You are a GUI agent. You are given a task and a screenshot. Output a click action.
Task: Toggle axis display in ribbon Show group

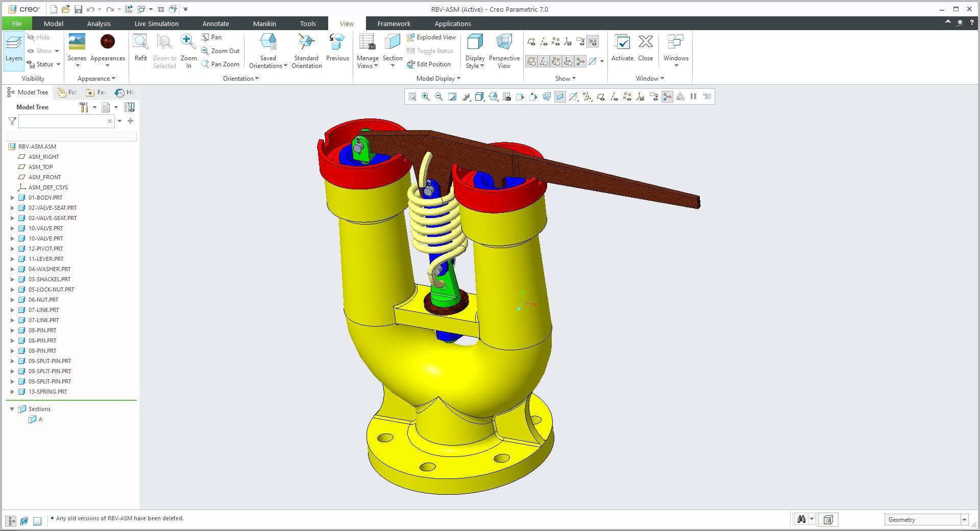[x=544, y=41]
